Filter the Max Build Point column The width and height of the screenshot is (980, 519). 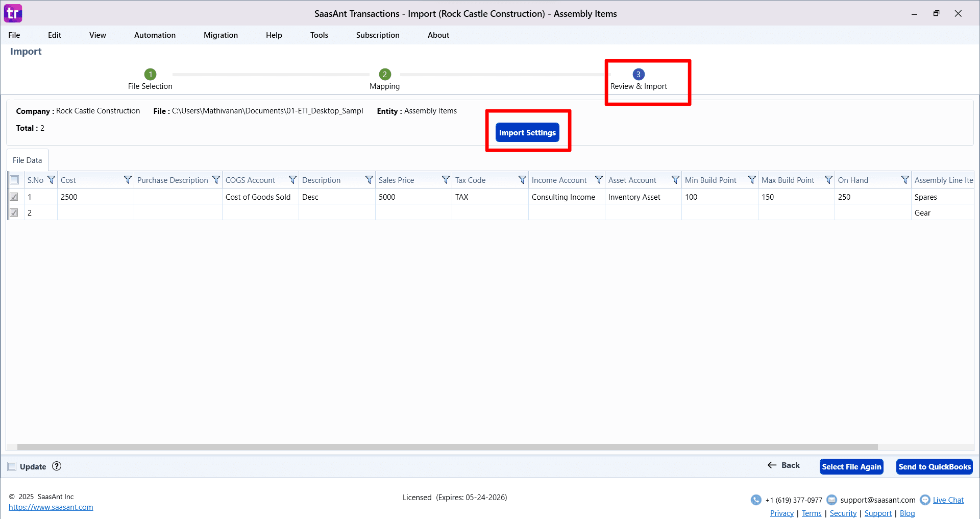click(x=828, y=180)
